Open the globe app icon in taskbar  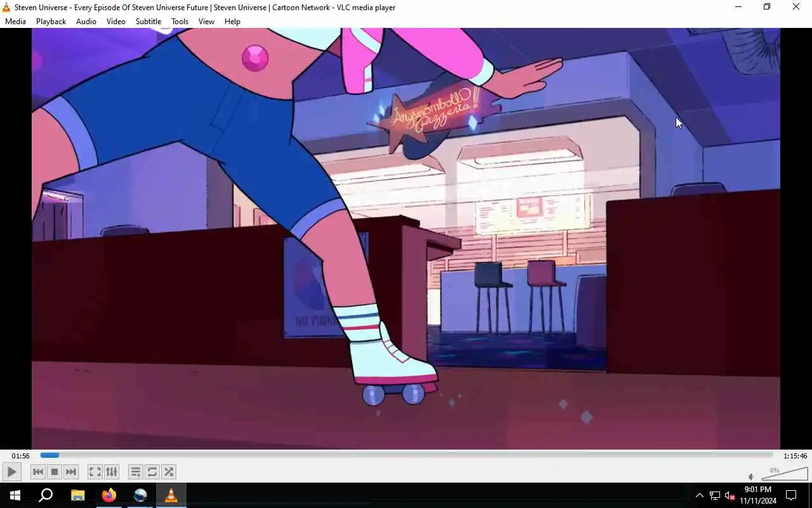(x=140, y=495)
